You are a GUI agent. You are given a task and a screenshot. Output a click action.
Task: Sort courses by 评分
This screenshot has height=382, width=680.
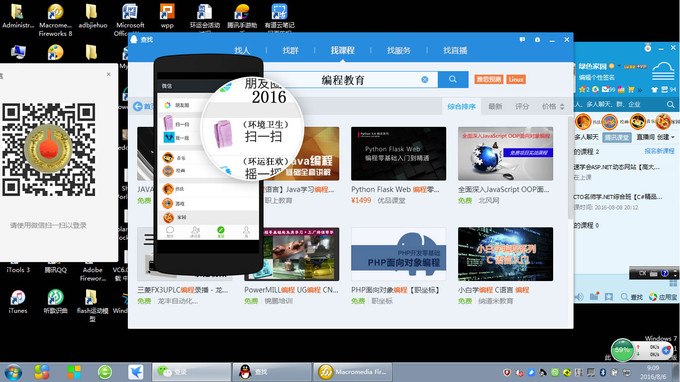point(522,106)
